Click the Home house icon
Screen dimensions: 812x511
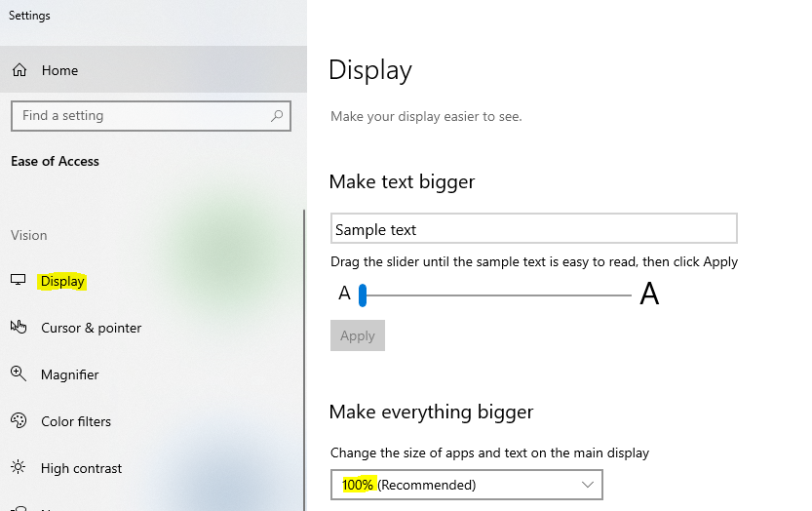point(19,70)
